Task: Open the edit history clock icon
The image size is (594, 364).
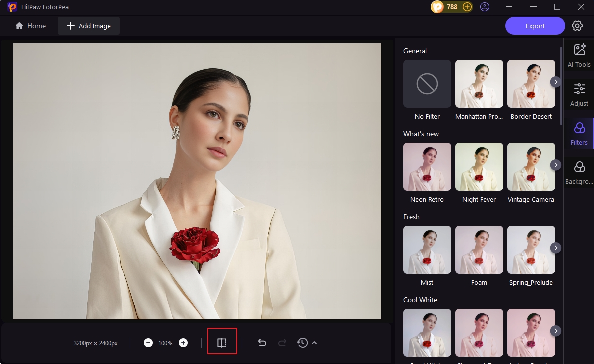Action: 302,343
